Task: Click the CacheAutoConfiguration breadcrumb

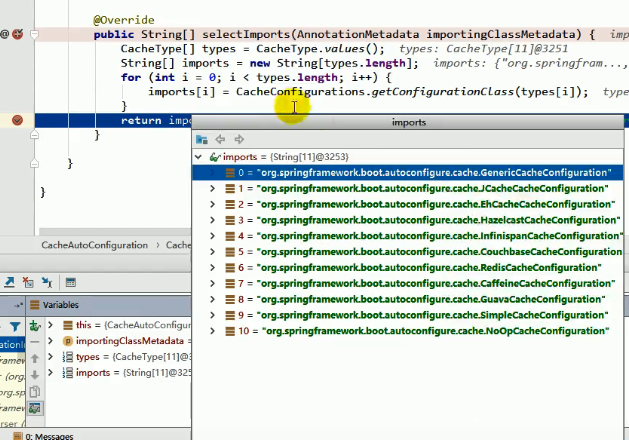Action: coord(95,245)
